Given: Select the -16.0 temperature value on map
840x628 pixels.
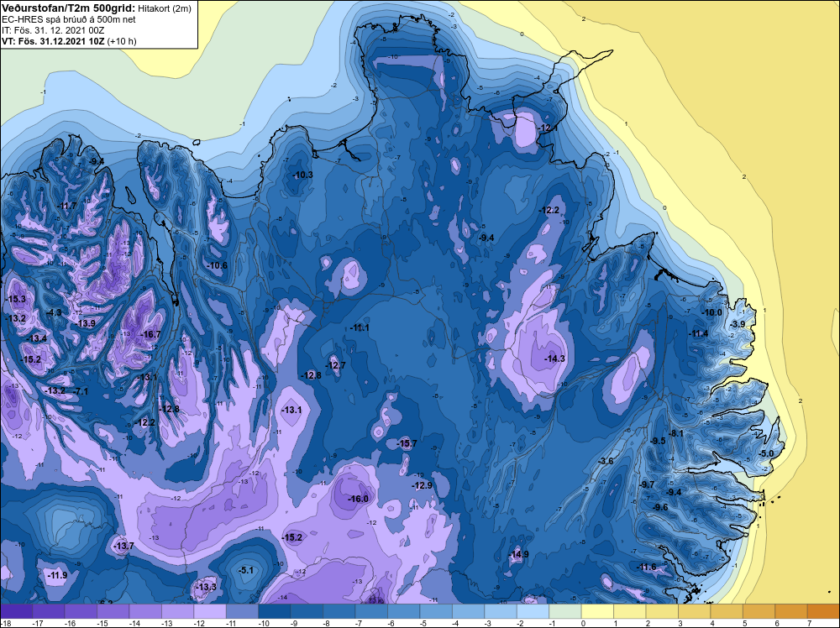Looking at the screenshot, I should pyautogui.click(x=359, y=499).
